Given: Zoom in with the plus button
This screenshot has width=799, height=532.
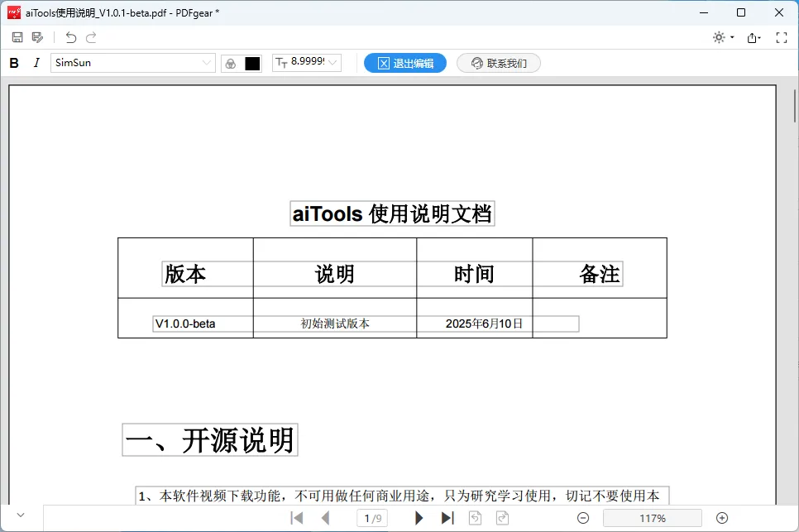Looking at the screenshot, I should [x=722, y=518].
